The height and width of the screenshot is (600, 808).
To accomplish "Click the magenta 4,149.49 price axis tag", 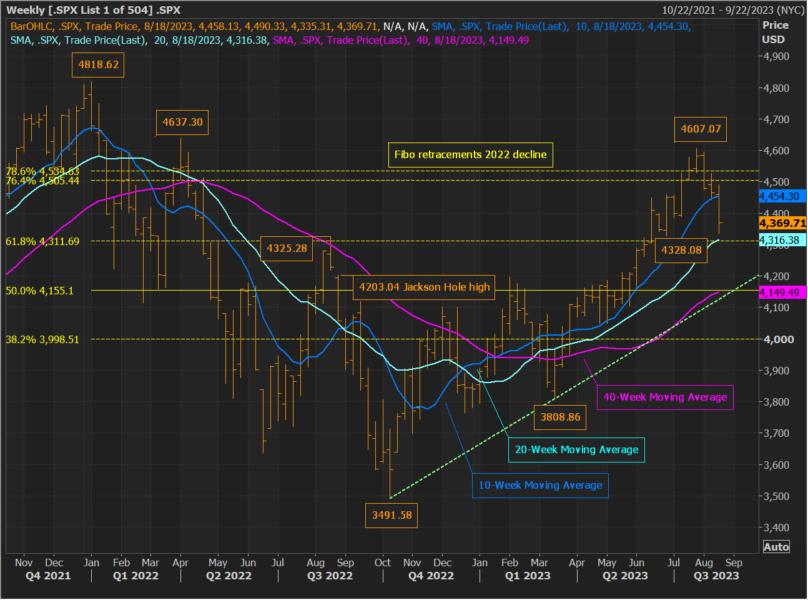I will coord(783,293).
